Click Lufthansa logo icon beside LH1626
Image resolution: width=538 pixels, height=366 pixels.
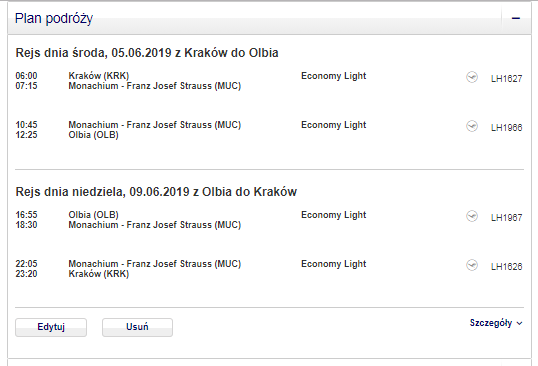[472, 265]
